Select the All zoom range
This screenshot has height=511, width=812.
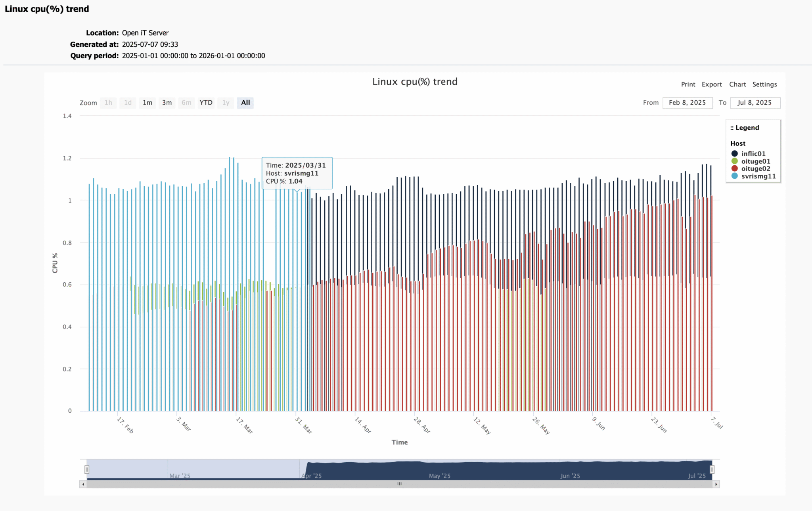(245, 103)
